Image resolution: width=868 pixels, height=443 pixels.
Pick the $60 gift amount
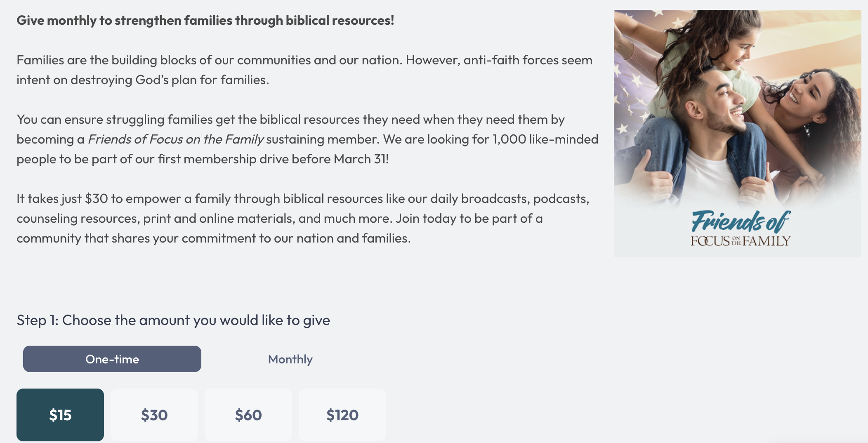pos(248,415)
